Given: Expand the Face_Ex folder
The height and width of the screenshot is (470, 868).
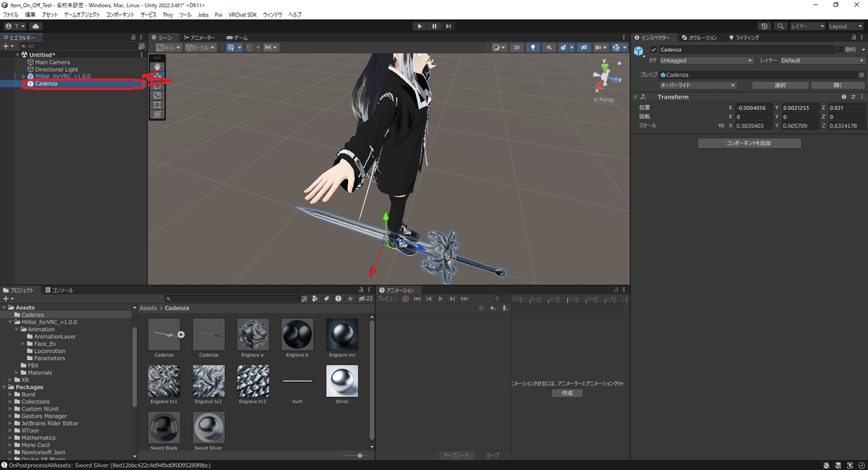Looking at the screenshot, I should coord(24,343).
